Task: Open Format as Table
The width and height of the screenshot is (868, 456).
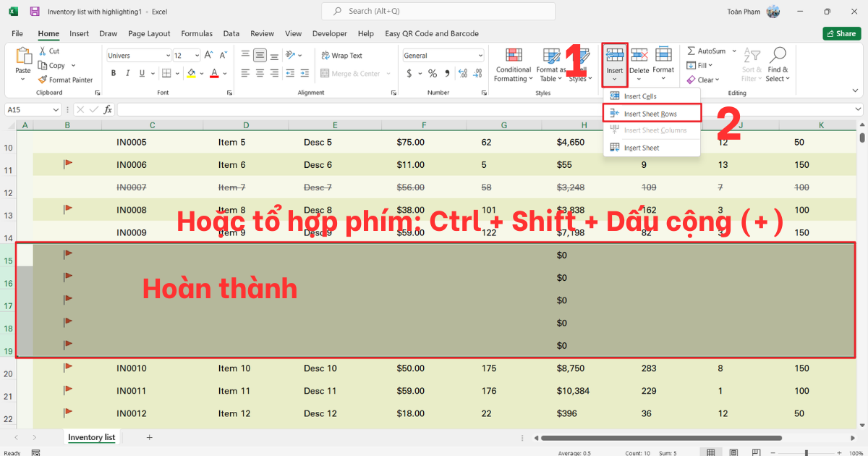Action: point(552,65)
